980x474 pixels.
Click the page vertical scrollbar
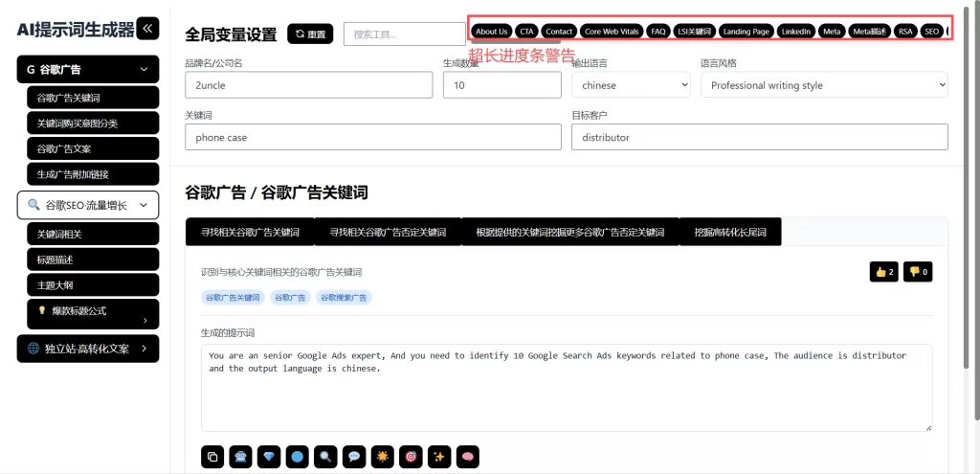[x=965, y=192]
